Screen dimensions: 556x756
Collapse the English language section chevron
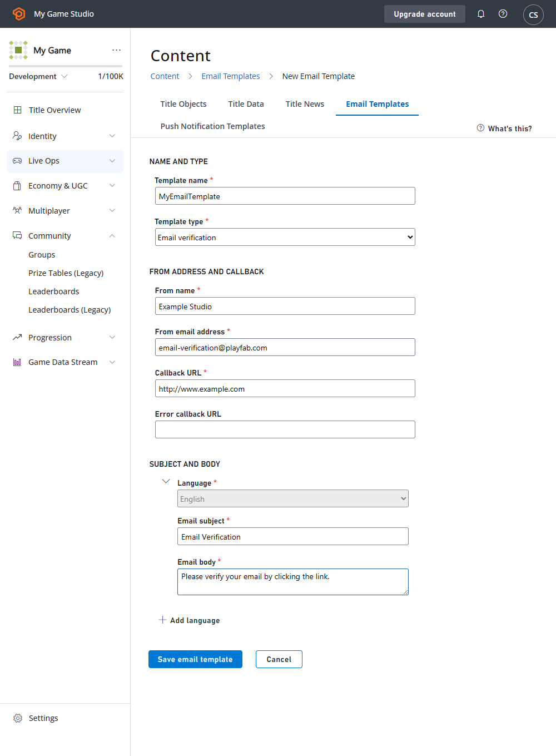coord(166,481)
